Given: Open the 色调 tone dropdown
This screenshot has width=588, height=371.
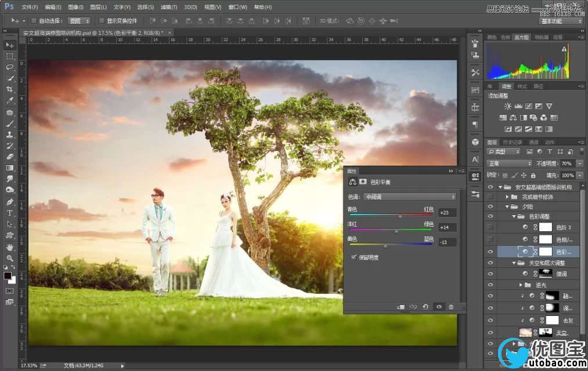Looking at the screenshot, I should (409, 197).
